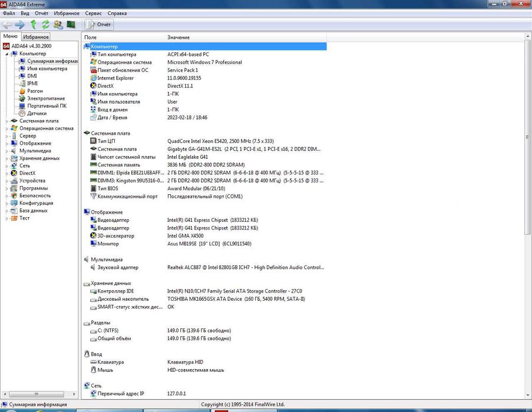Click the Конфигурация tree icon

14,203
